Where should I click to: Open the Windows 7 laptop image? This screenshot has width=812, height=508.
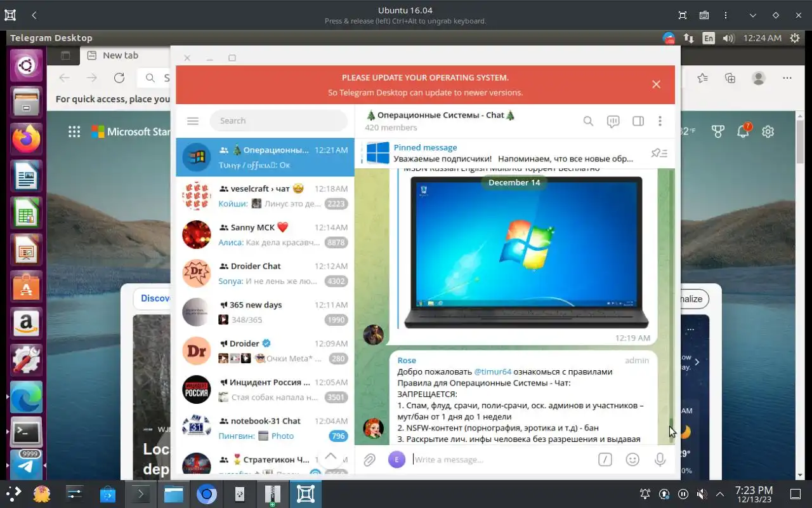point(526,252)
